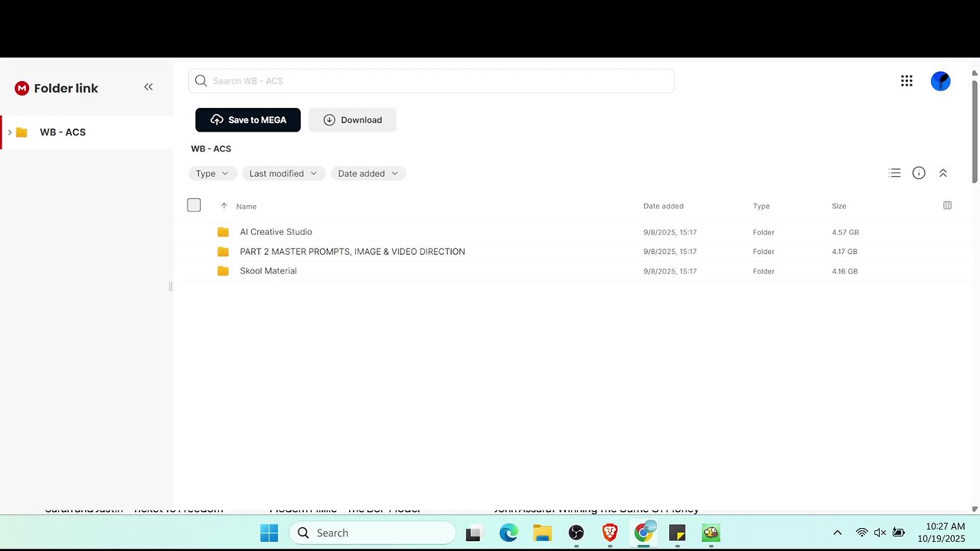Click the sort arrow beside Name

click(224, 206)
